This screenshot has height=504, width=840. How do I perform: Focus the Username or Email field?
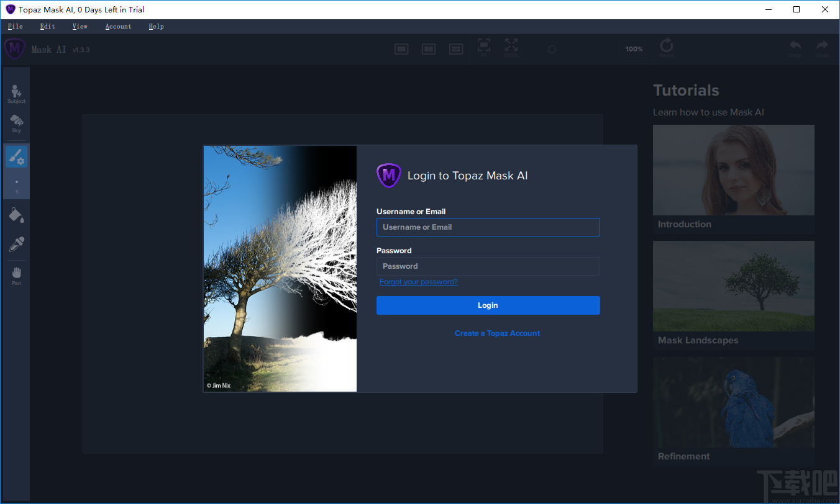(x=488, y=227)
